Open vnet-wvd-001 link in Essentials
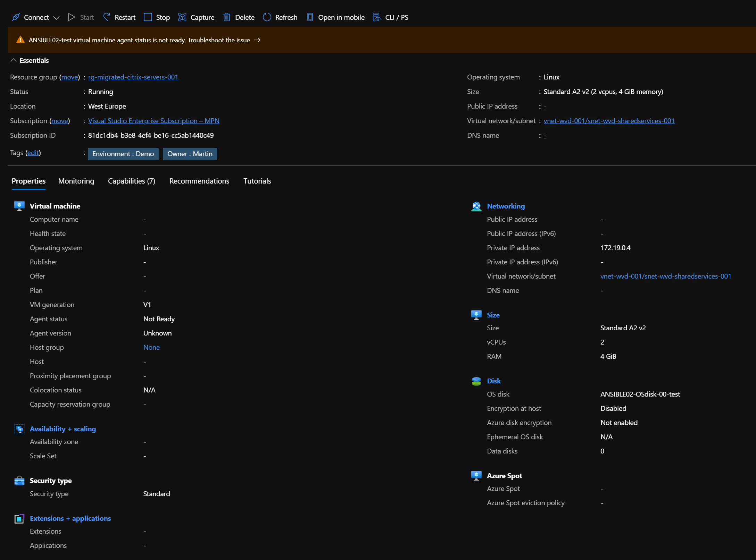The width and height of the screenshot is (756, 560). 609,121
